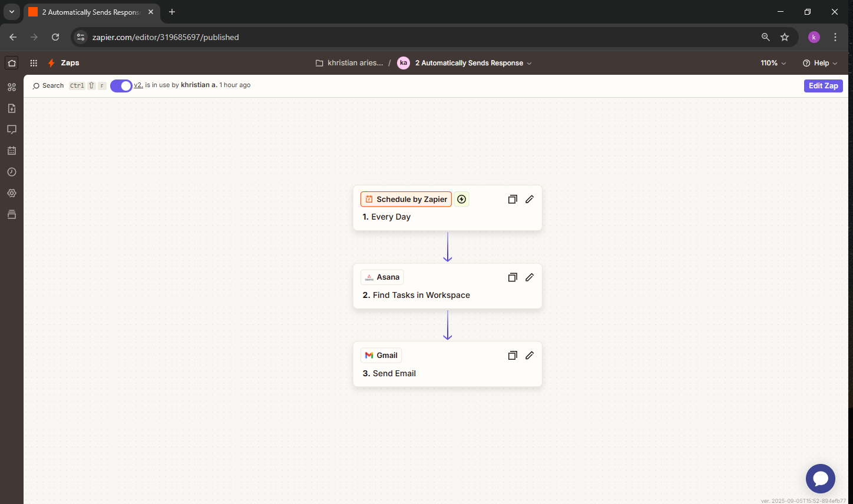Click the pencil edit icon on Asana step
This screenshot has height=504, width=853.
(x=530, y=277)
